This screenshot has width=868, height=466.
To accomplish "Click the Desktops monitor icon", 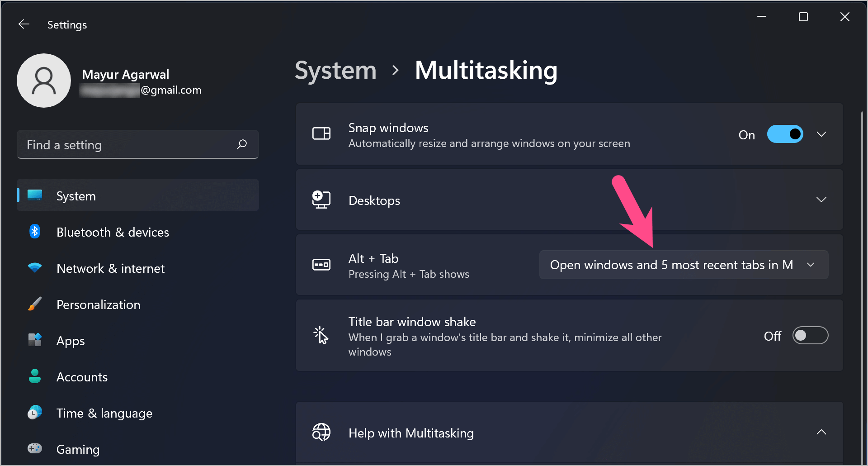I will [x=321, y=200].
